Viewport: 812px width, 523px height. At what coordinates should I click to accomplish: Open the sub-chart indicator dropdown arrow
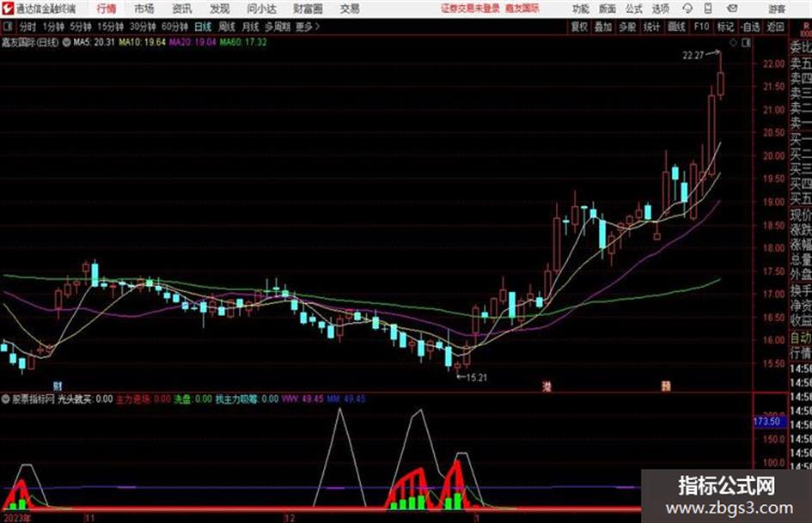point(6,399)
